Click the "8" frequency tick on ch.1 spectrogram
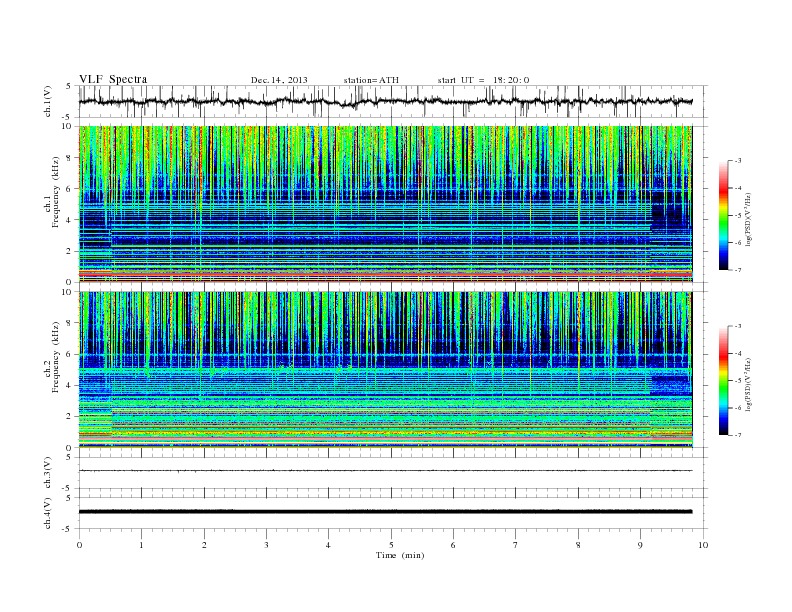This screenshot has width=792, height=612. click(70, 158)
